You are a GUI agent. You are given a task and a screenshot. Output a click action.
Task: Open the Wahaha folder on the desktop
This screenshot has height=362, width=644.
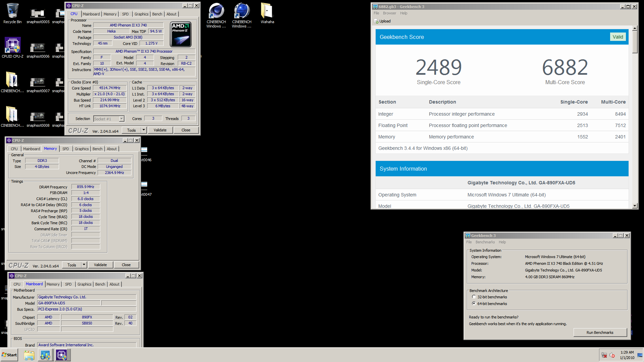click(267, 13)
